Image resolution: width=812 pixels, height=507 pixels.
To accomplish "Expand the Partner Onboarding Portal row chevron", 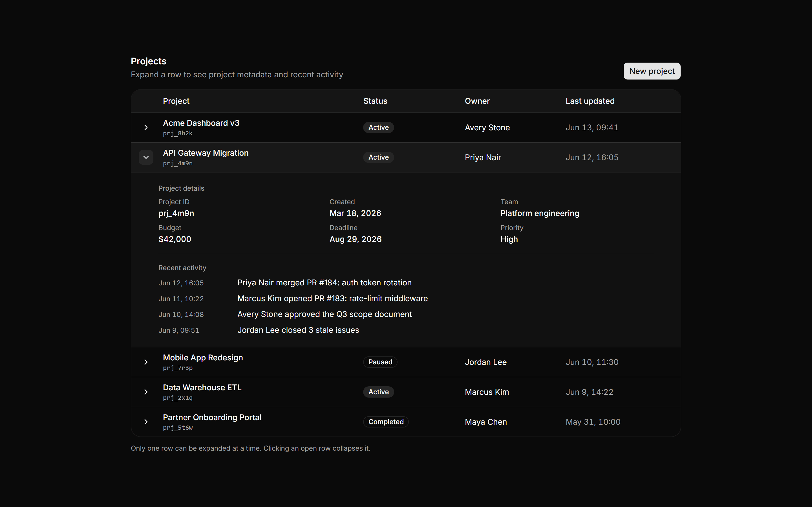I will click(x=146, y=422).
